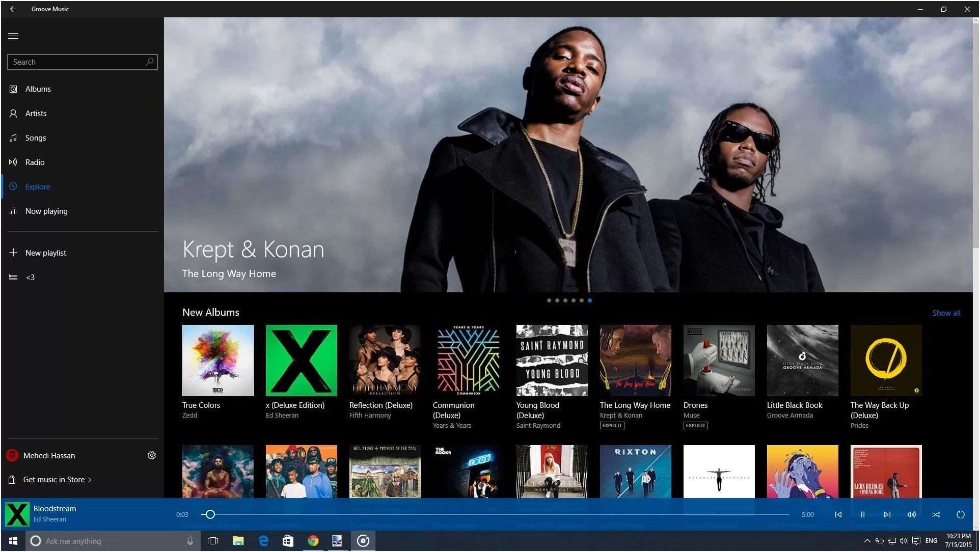Click Show all new albums
980x552 pixels.
[945, 313]
